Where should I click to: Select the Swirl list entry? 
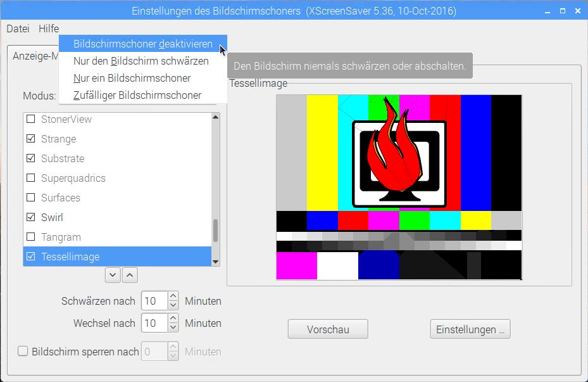[117, 217]
